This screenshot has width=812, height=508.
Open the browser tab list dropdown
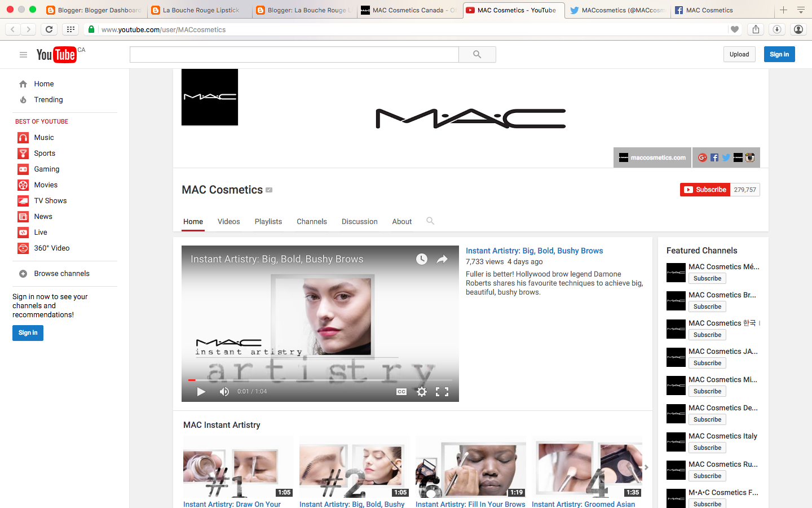point(801,10)
